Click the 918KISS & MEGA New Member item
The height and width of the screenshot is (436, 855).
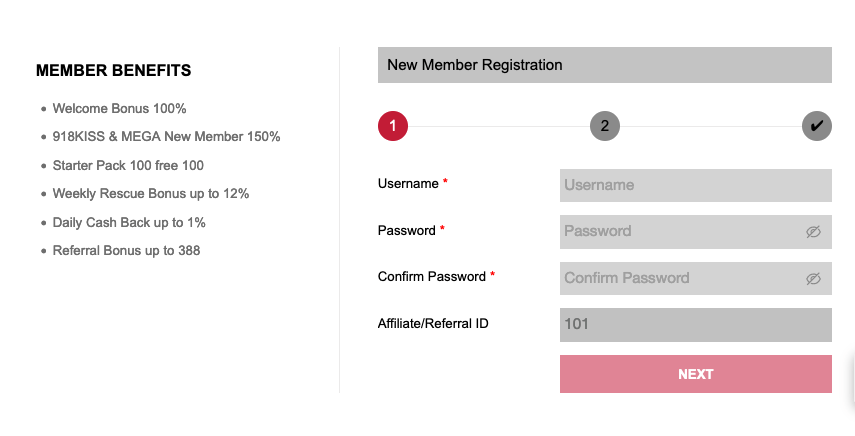click(x=166, y=137)
